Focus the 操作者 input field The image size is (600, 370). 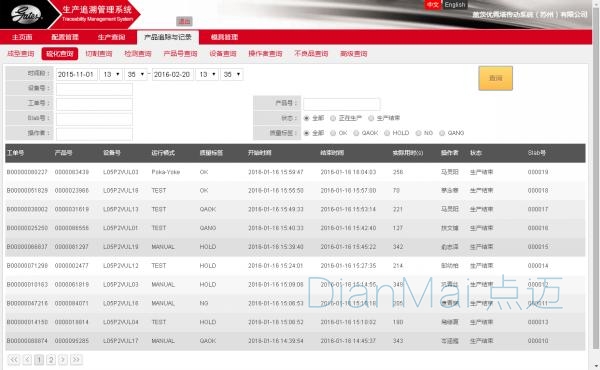pos(94,134)
